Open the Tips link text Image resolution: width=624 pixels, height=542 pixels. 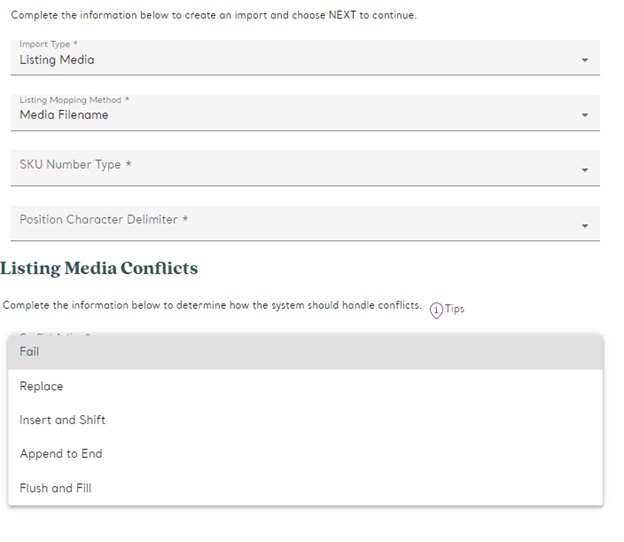pyautogui.click(x=455, y=309)
